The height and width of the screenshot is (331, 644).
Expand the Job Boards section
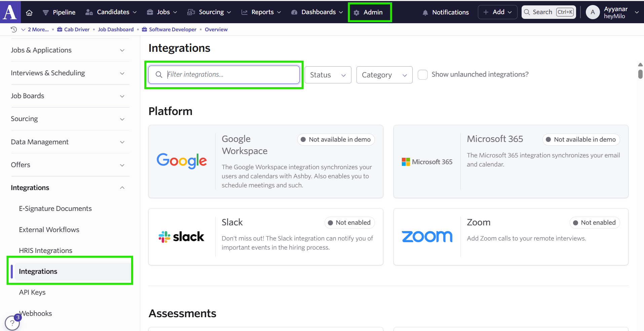click(x=70, y=96)
